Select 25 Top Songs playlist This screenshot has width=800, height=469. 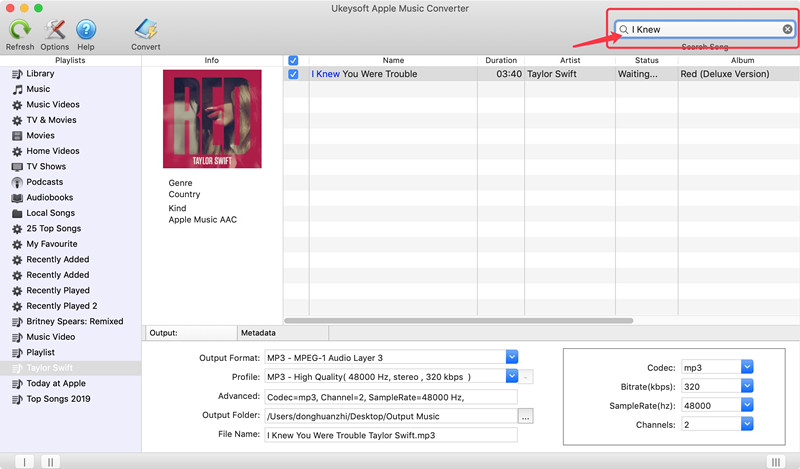click(54, 228)
